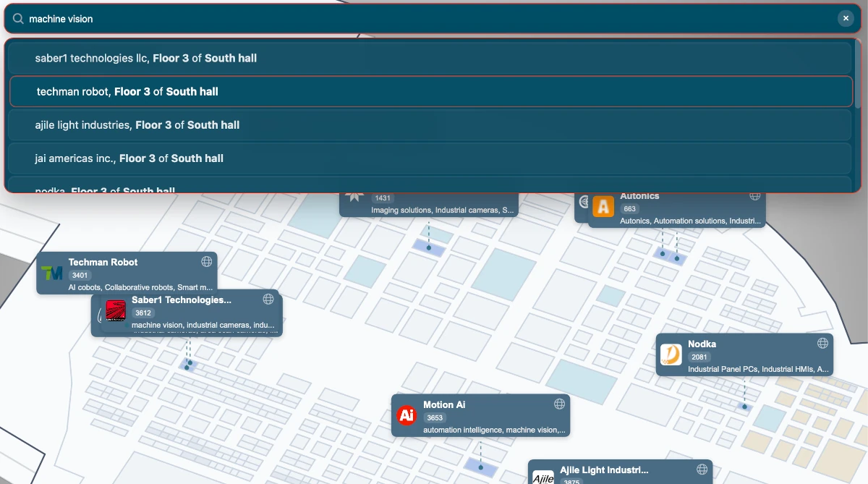Screen dimensions: 868x484
Task: Click 'Imaging solutions, Industrial cameras' description text
Action: (x=443, y=210)
